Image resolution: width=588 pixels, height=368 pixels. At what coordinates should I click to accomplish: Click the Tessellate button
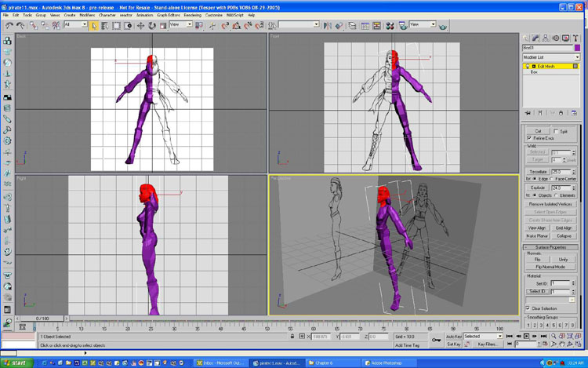[x=536, y=171]
